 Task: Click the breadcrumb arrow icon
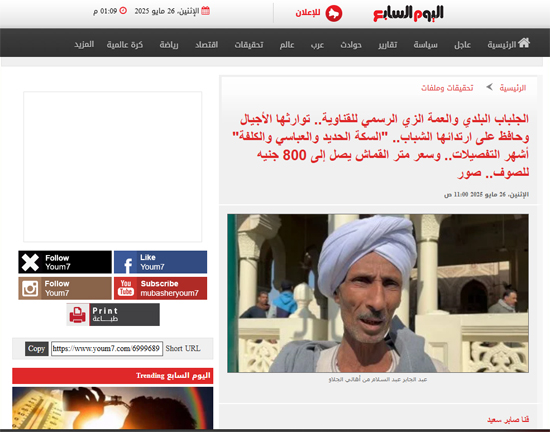point(489,87)
